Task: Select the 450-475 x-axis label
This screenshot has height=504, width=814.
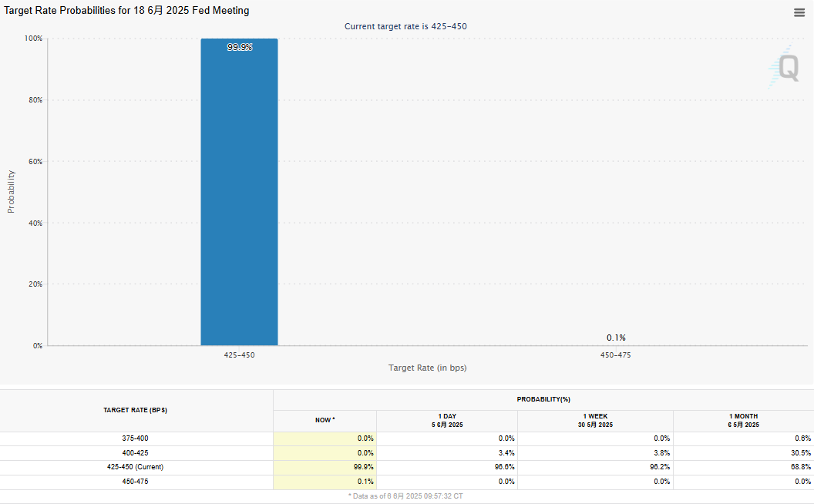Action: click(616, 354)
